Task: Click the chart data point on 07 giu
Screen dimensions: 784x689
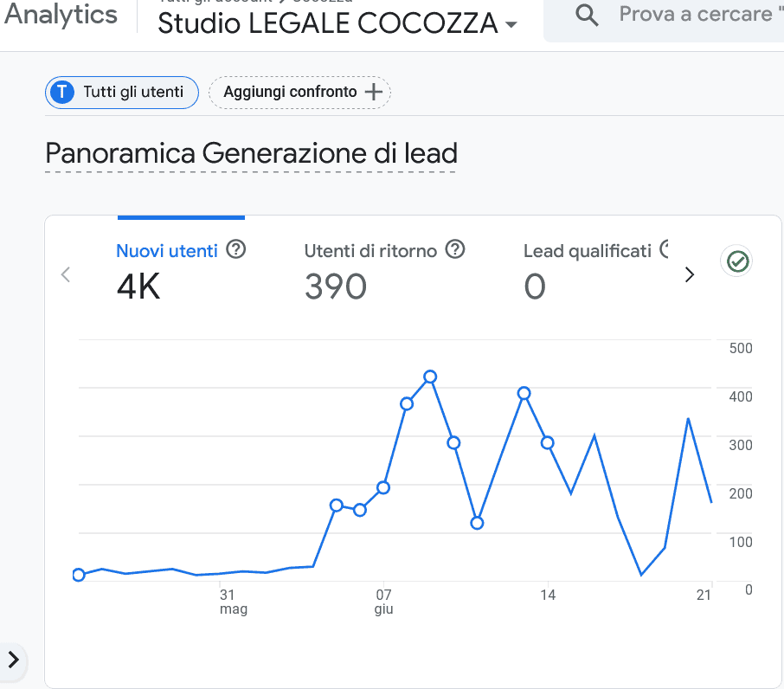Action: coord(383,487)
